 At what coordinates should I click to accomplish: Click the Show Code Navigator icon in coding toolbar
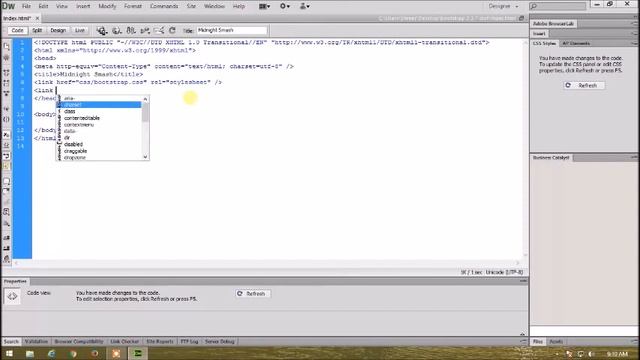7,58
